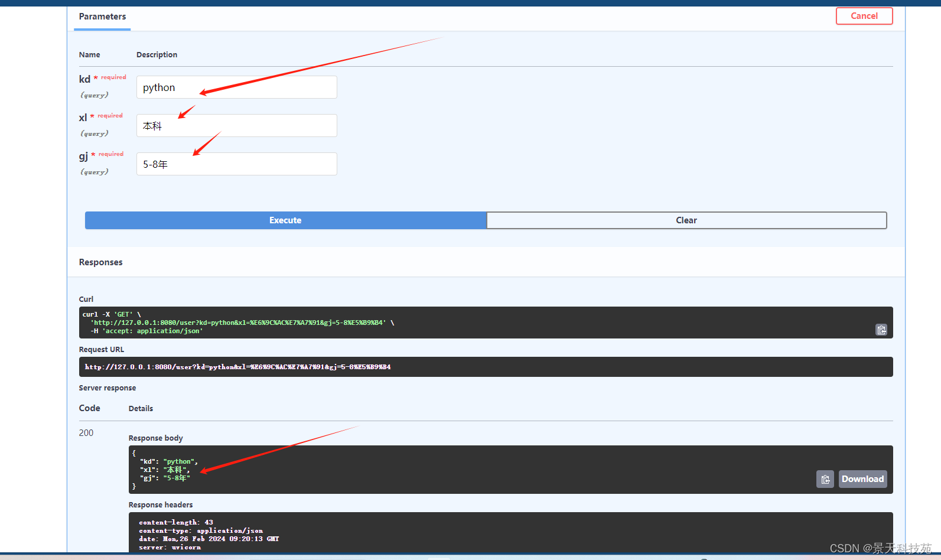
Task: Select the content-type: application/json header
Action: point(201,530)
